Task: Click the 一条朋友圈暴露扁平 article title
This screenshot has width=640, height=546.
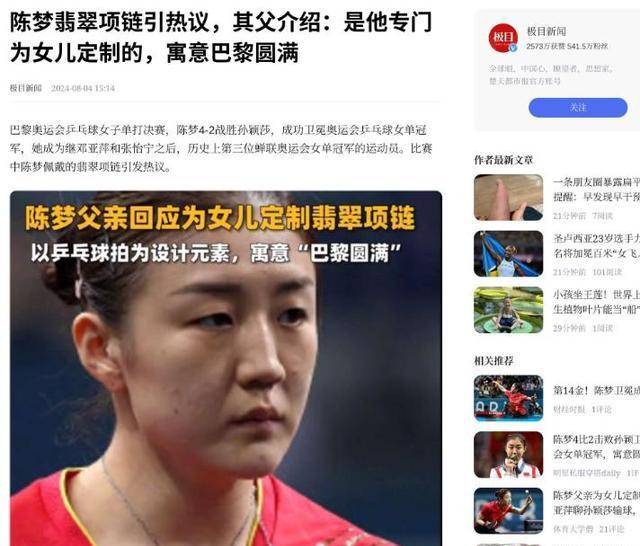Action: pos(596,190)
